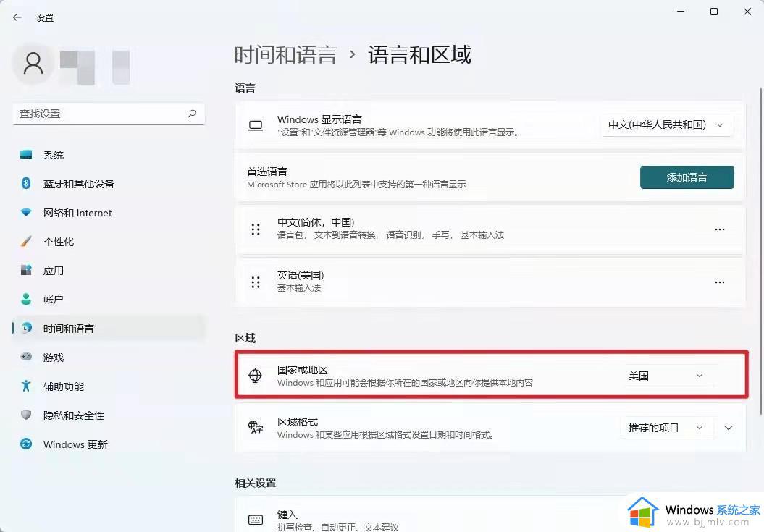
Task: Go to 时间和语言 breadcrumb link
Action: (285, 54)
